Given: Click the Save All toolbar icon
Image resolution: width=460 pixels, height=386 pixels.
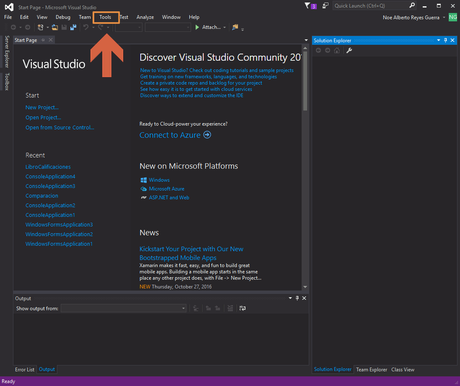Looking at the screenshot, I should 73,27.
